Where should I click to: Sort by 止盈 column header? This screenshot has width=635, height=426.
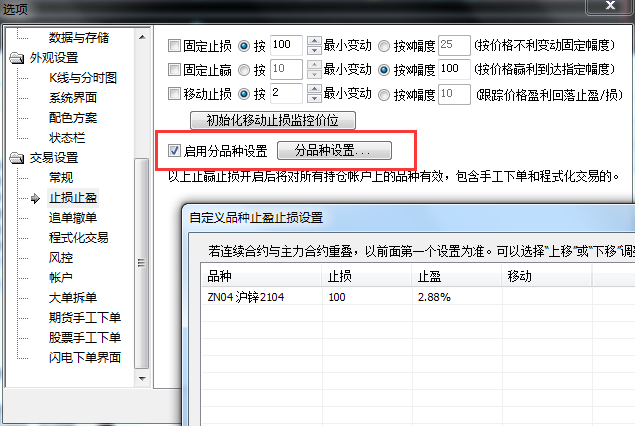457,276
